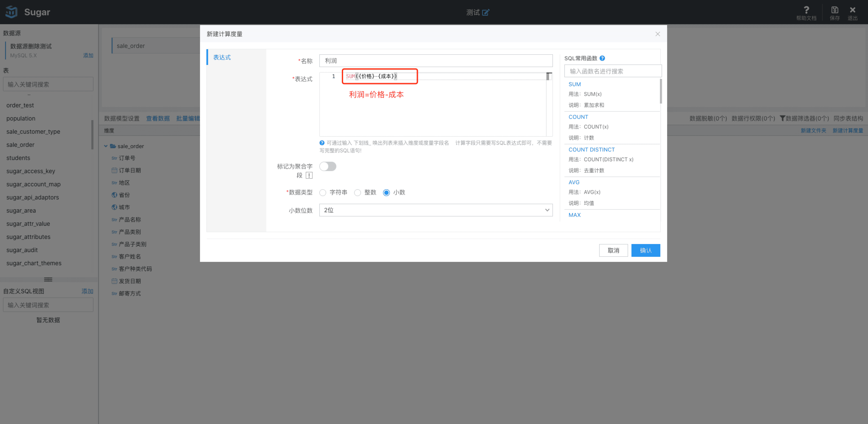Select the students table
This screenshot has width=868, height=424.
pos(18,158)
